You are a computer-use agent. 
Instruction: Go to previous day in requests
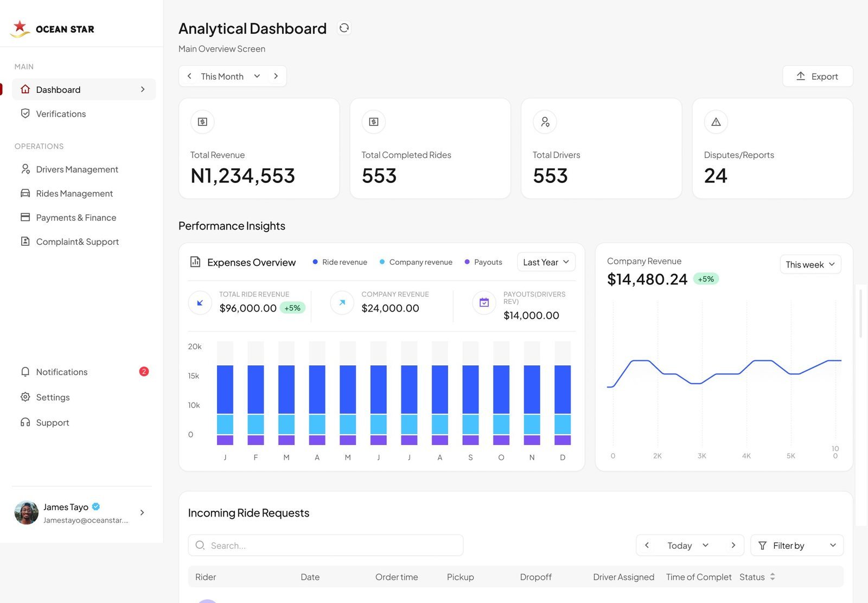(x=647, y=545)
